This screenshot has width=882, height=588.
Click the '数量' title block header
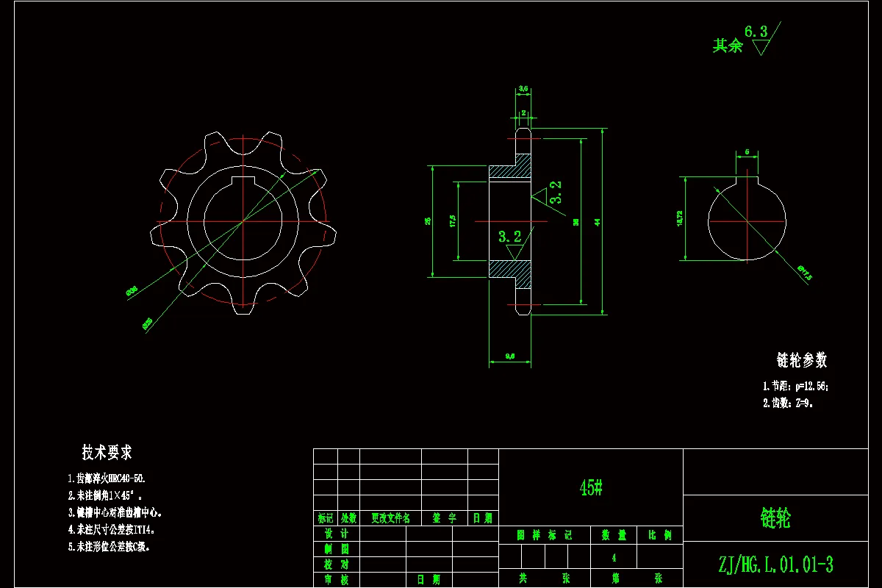(614, 535)
